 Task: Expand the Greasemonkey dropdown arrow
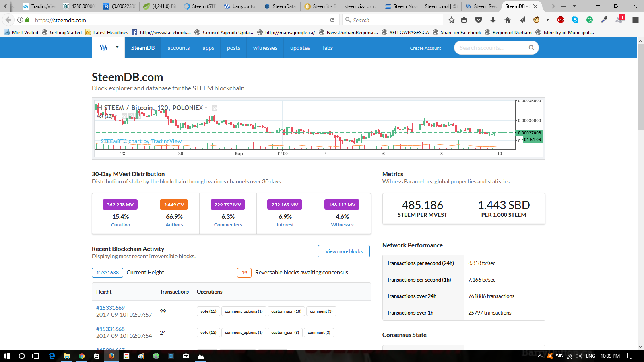(547, 20)
